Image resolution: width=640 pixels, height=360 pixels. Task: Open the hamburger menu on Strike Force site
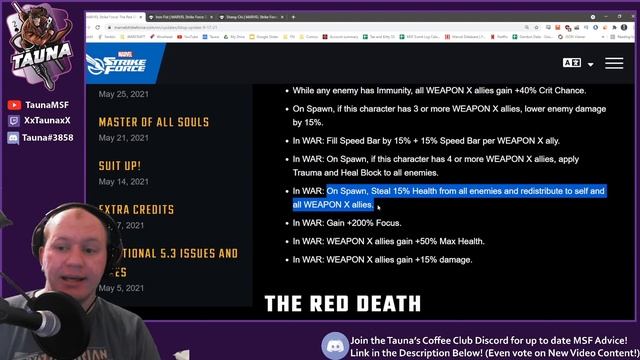(614, 63)
